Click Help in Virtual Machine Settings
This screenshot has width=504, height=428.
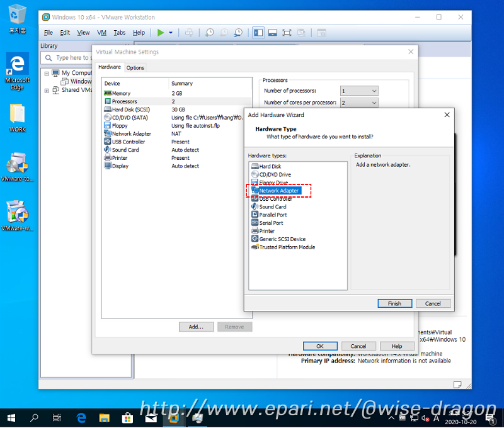[397, 346]
